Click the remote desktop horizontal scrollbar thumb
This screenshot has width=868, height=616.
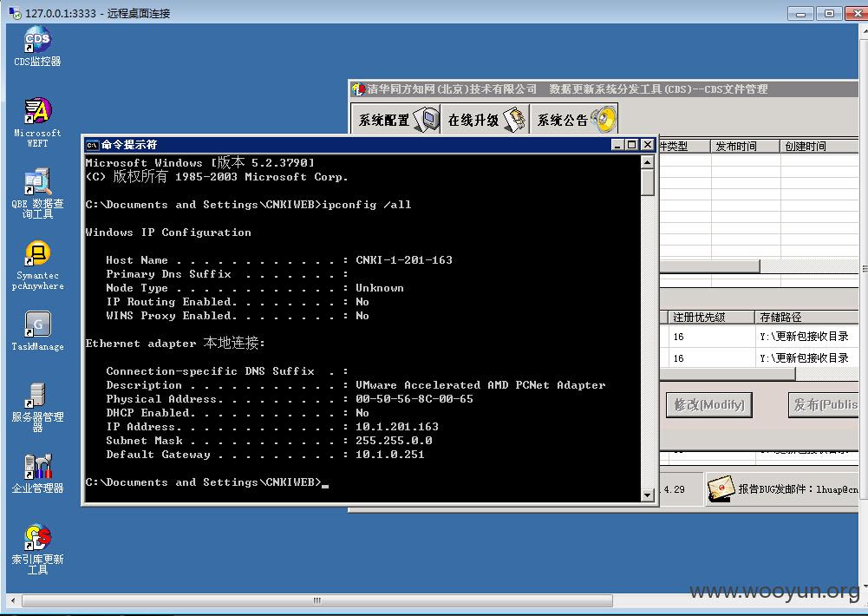(317, 600)
